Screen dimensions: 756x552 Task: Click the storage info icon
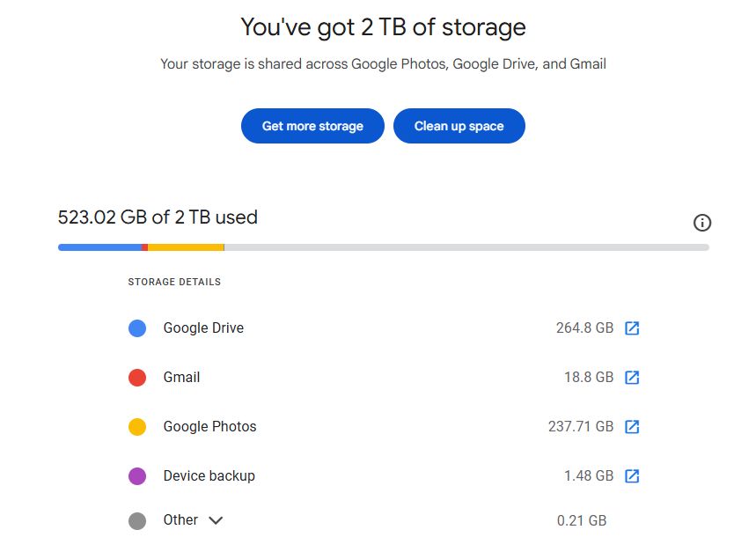coord(702,223)
